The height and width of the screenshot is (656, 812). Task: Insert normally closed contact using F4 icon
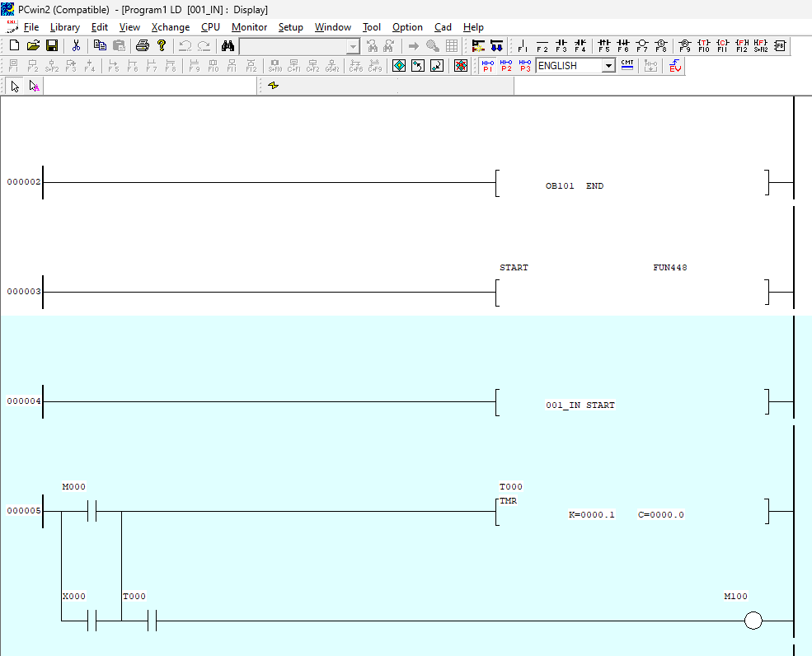point(580,45)
